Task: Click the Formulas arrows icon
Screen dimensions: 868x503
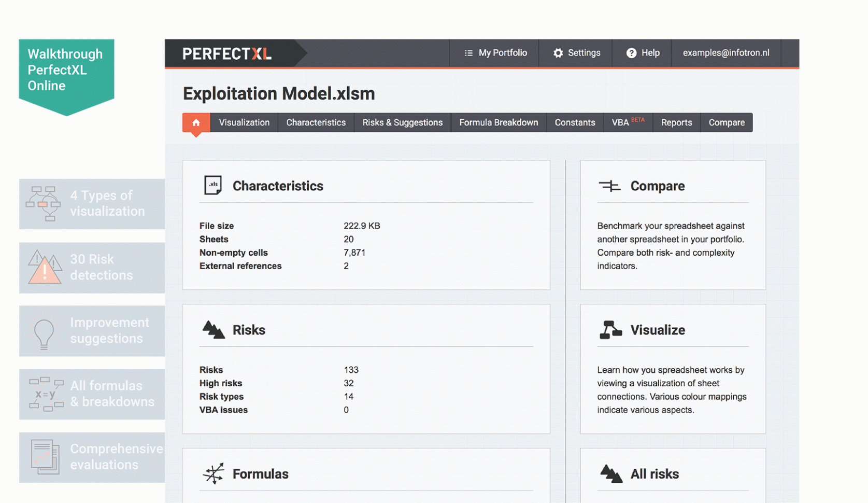Action: point(213,473)
